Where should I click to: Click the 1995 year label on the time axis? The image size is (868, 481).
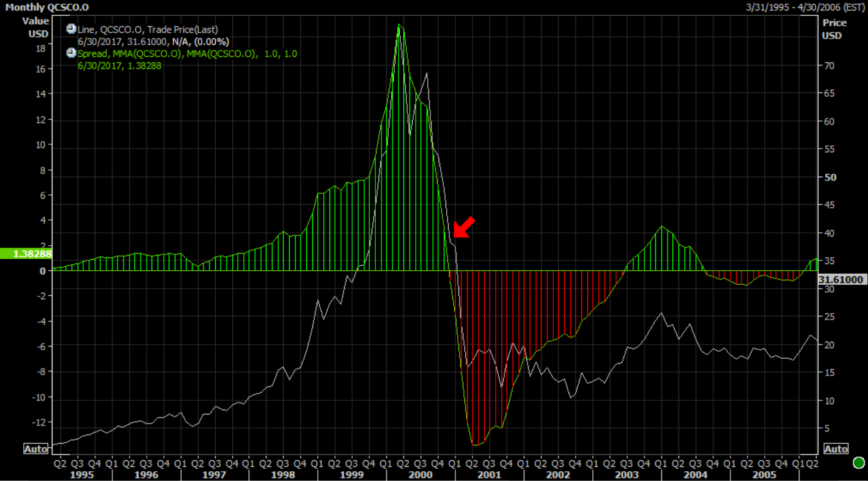tap(82, 474)
